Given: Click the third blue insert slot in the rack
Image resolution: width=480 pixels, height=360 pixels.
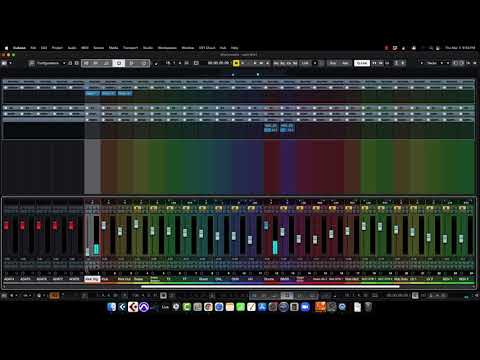Looking at the screenshot, I should click(x=125, y=94).
